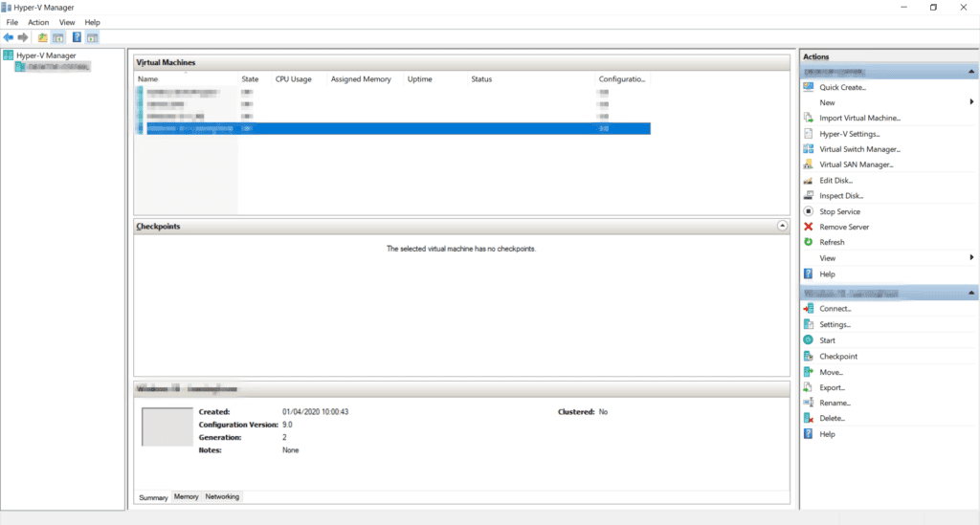Click the Edit Disk icon
980x525 pixels.
(808, 181)
